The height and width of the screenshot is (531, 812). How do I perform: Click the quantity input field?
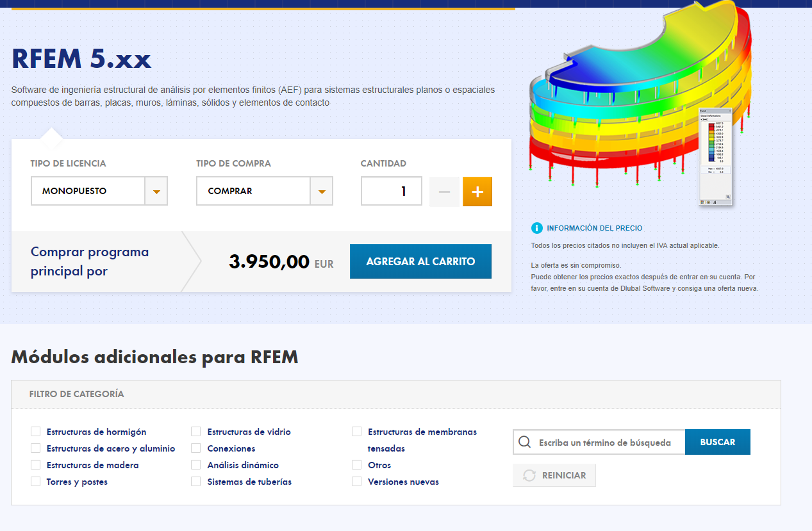[x=391, y=191]
